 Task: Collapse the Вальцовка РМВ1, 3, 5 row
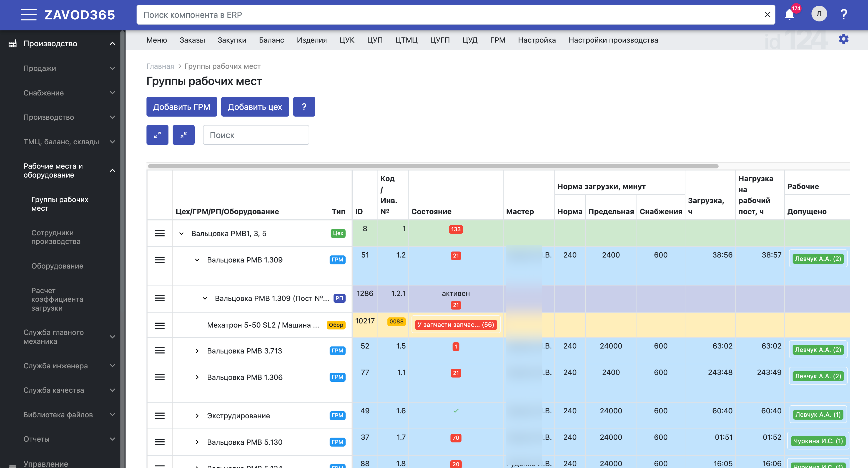pyautogui.click(x=181, y=233)
